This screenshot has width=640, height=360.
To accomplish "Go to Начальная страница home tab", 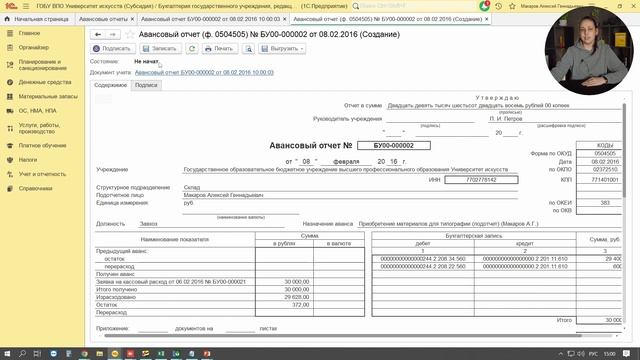I will point(37,19).
